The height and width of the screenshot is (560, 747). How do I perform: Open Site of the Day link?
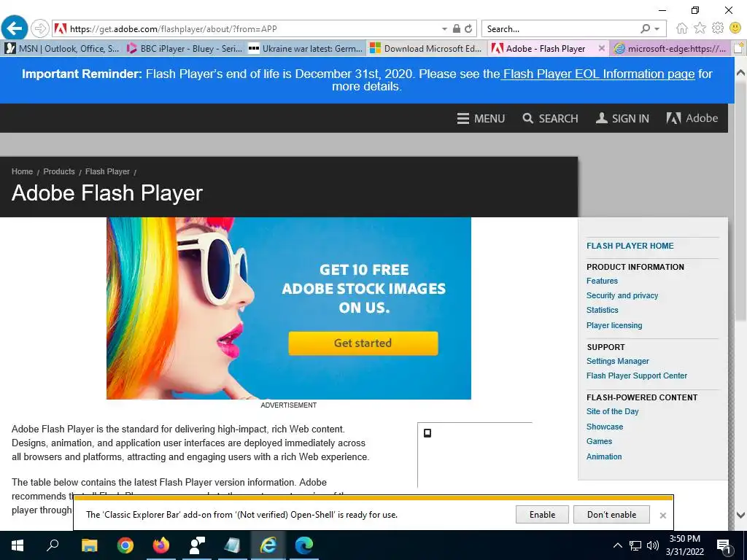tap(612, 411)
